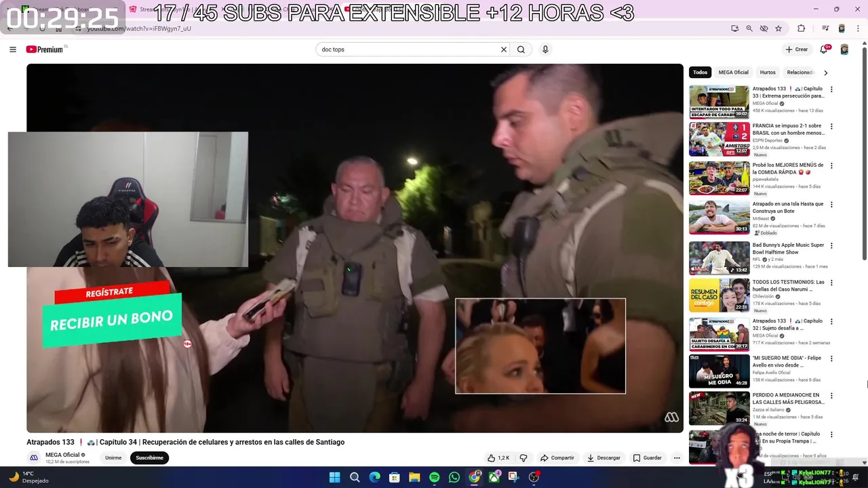
Task: Show more filter chips with right chevron
Action: pyautogui.click(x=825, y=73)
